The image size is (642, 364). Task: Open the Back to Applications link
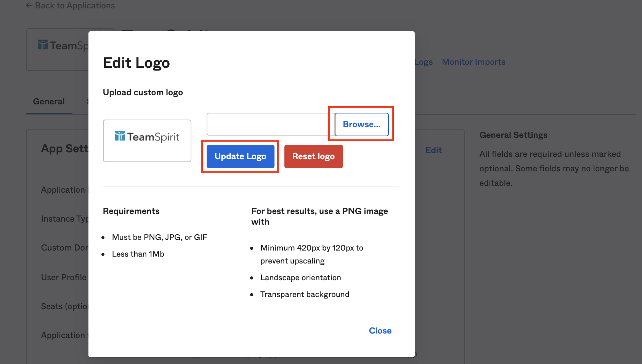coord(75,6)
